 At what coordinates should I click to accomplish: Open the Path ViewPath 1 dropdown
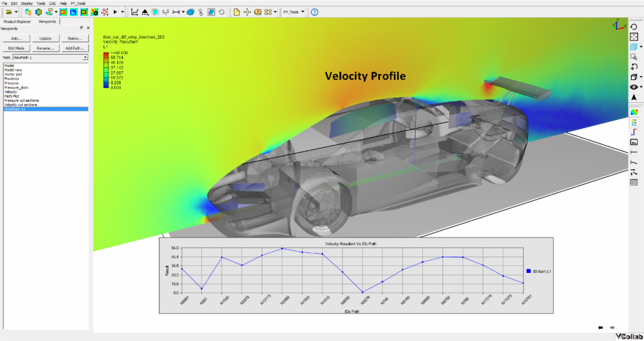pyautogui.click(x=85, y=57)
